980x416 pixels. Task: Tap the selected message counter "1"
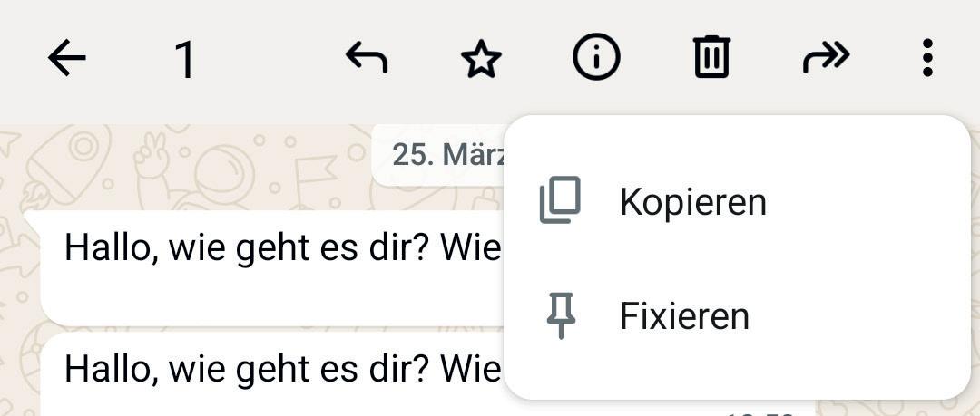click(x=184, y=61)
